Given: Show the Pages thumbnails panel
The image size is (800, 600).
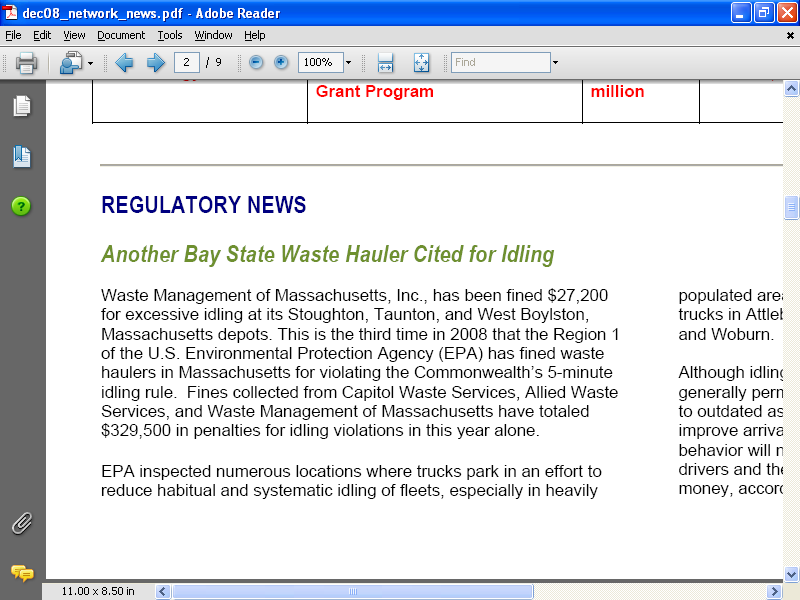Looking at the screenshot, I should point(22,106).
